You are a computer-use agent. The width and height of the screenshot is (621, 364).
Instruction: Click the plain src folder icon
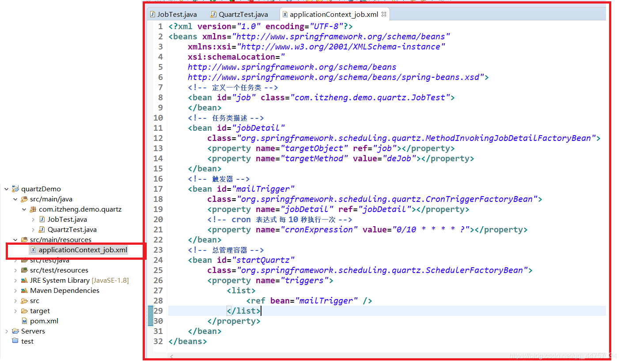(24, 301)
